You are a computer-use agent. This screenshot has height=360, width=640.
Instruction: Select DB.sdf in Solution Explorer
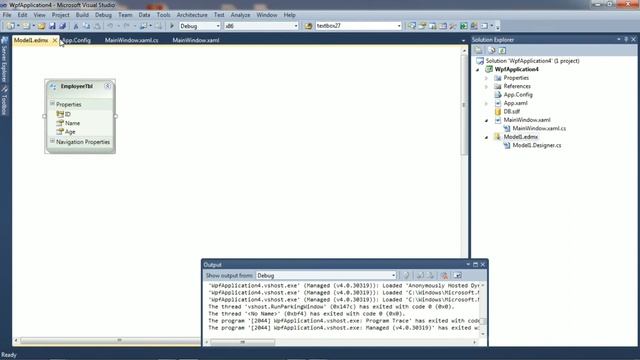(x=511, y=111)
